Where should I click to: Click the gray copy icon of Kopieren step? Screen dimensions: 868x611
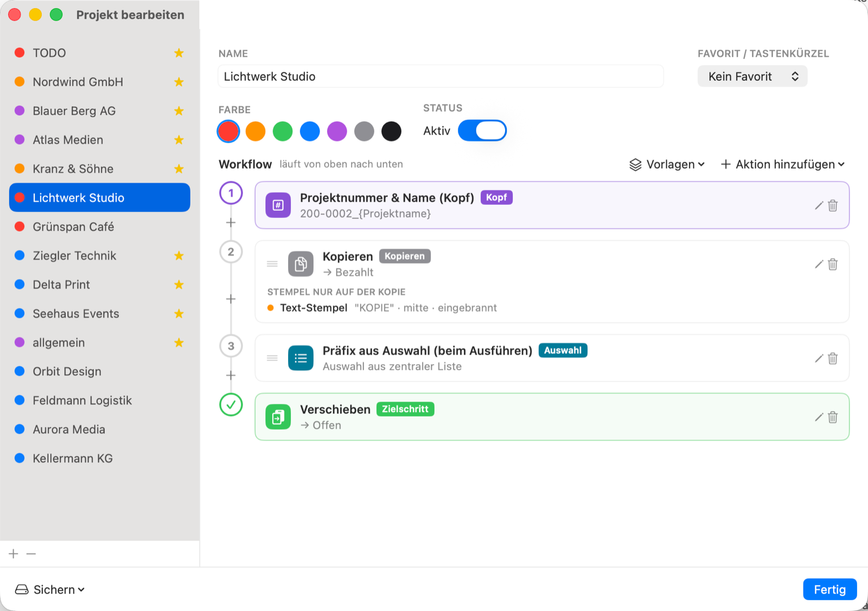(x=301, y=264)
